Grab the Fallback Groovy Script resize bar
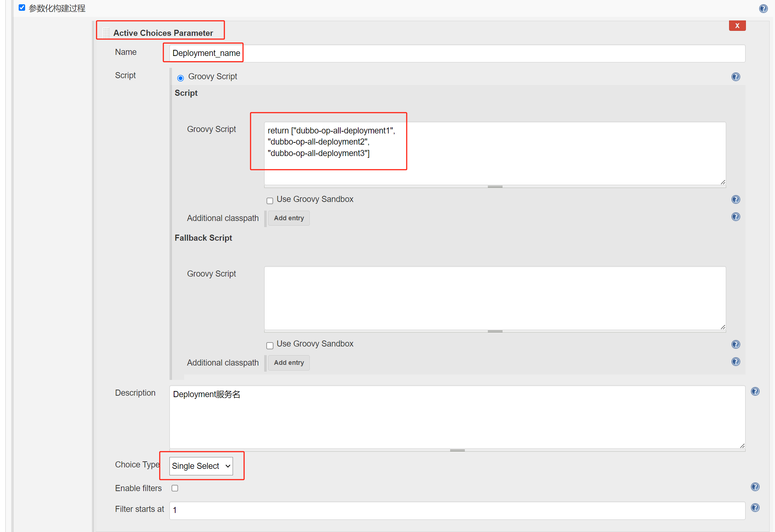The image size is (775, 532). pyautogui.click(x=495, y=331)
